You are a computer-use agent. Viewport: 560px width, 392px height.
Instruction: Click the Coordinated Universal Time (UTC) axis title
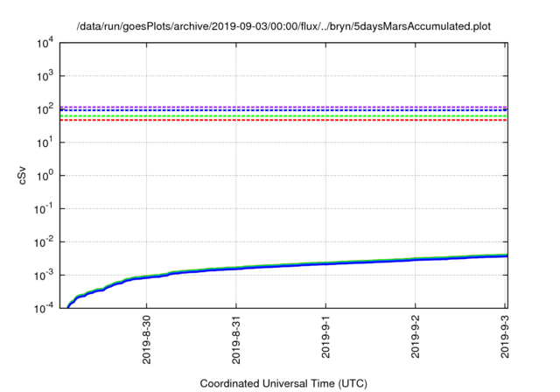283,383
